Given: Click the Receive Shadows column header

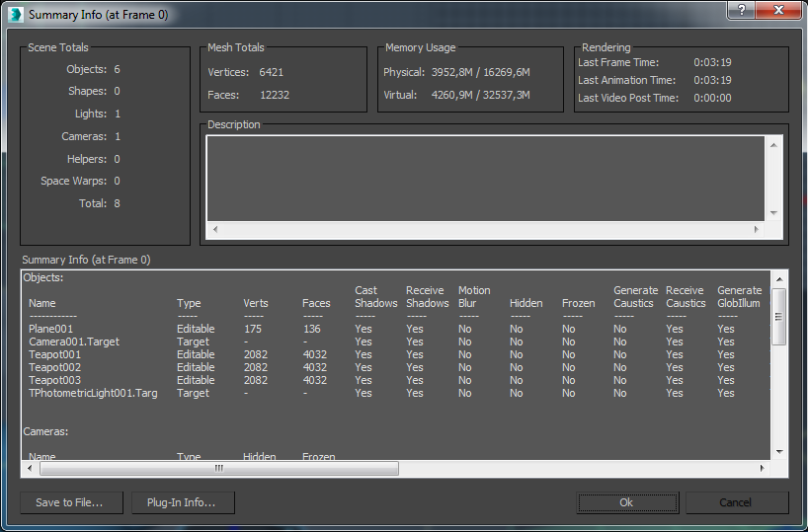Looking at the screenshot, I should pos(427,297).
